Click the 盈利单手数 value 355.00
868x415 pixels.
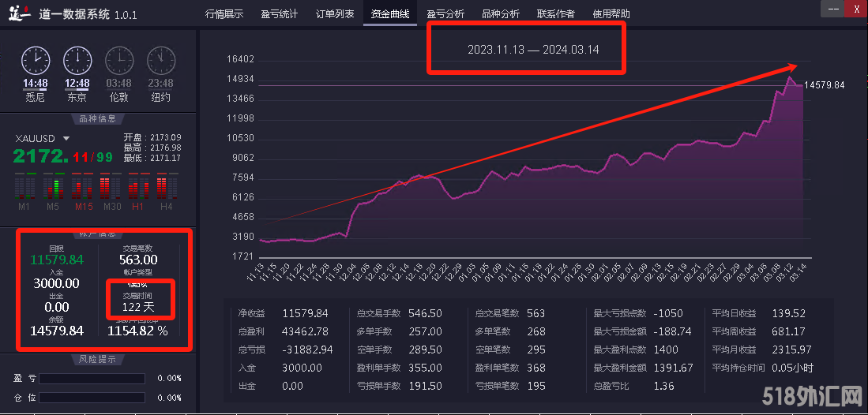(425, 368)
